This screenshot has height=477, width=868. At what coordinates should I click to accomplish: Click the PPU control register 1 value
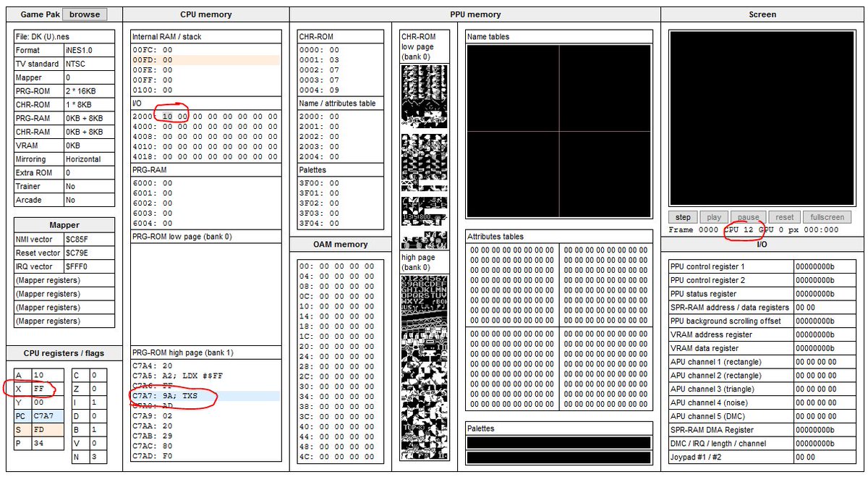[824, 266]
